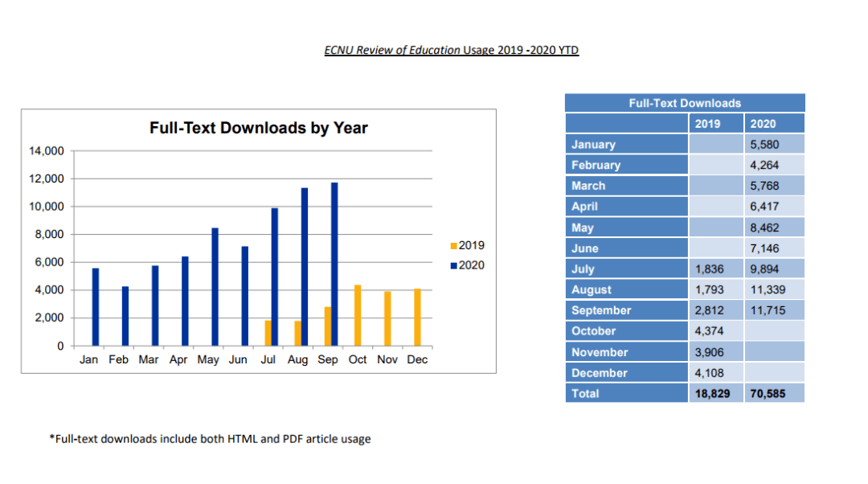The width and height of the screenshot is (868, 484).
Task: Click the August 2020 value 11,339
Action: click(x=768, y=289)
